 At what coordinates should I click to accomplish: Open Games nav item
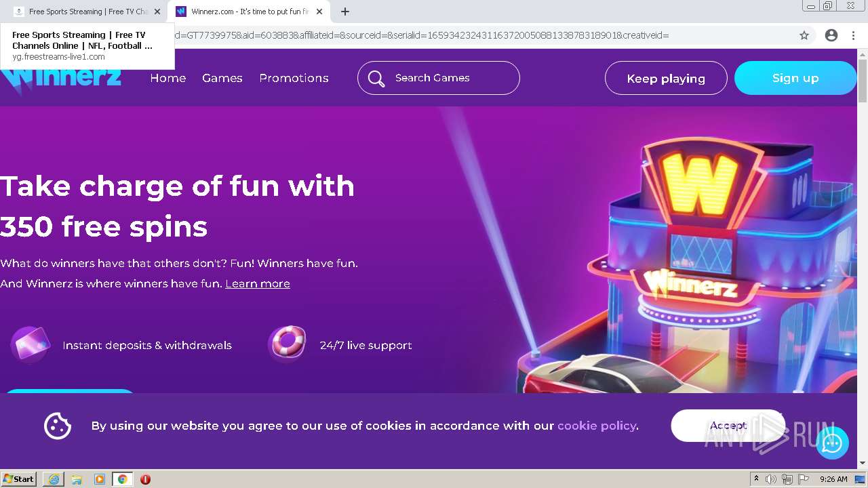click(x=222, y=78)
